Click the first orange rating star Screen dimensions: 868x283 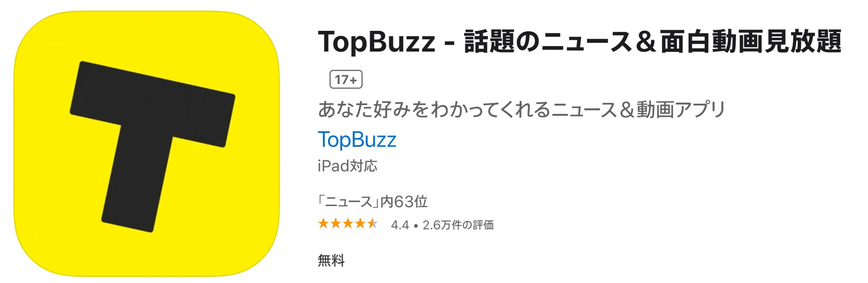(323, 224)
